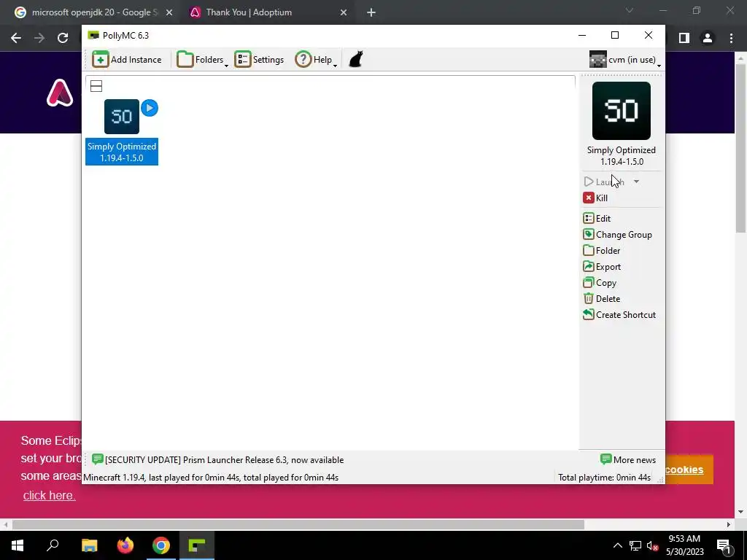
Task: Click the Adoptium logo on the webpage
Action: pos(60,93)
